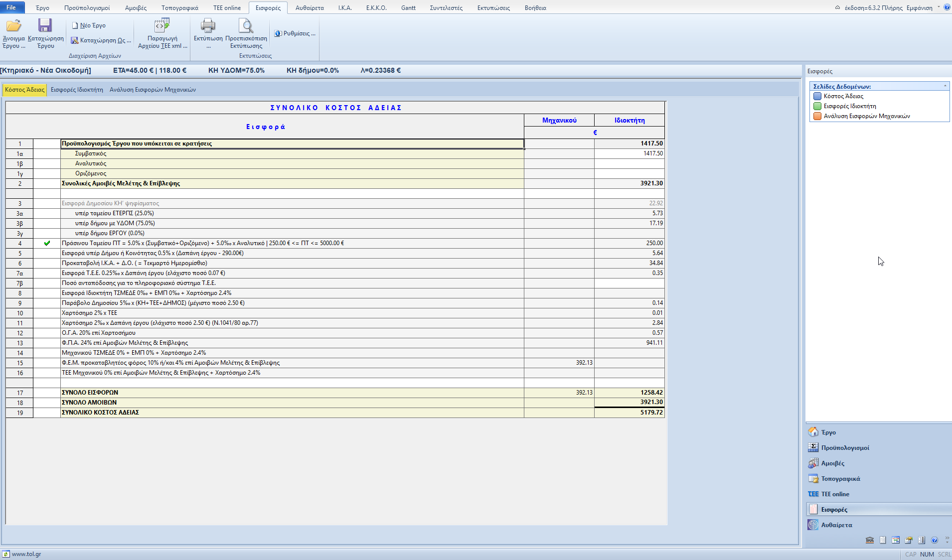Image resolution: width=952 pixels, height=560 pixels.
Task: Open the Αμοιβές ribbon tab
Action: (136, 7)
